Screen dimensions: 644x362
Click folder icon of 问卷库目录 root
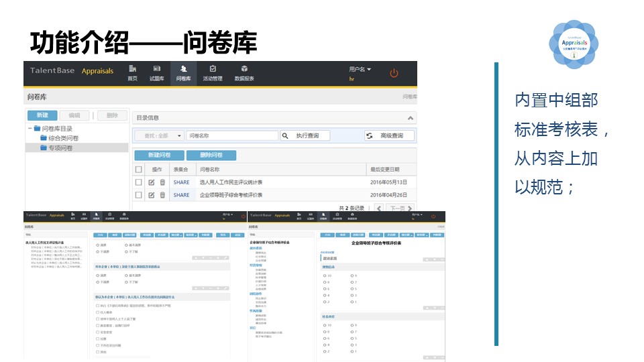tap(37, 129)
